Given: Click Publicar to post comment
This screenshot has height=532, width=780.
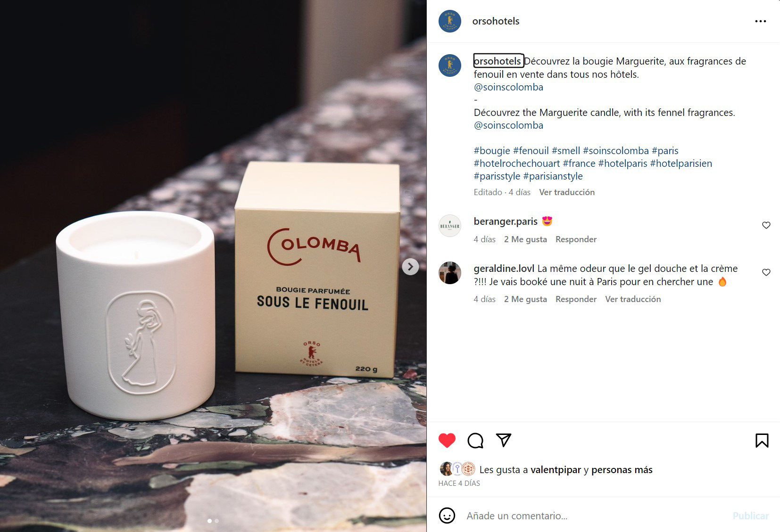Looking at the screenshot, I should tap(750, 516).
